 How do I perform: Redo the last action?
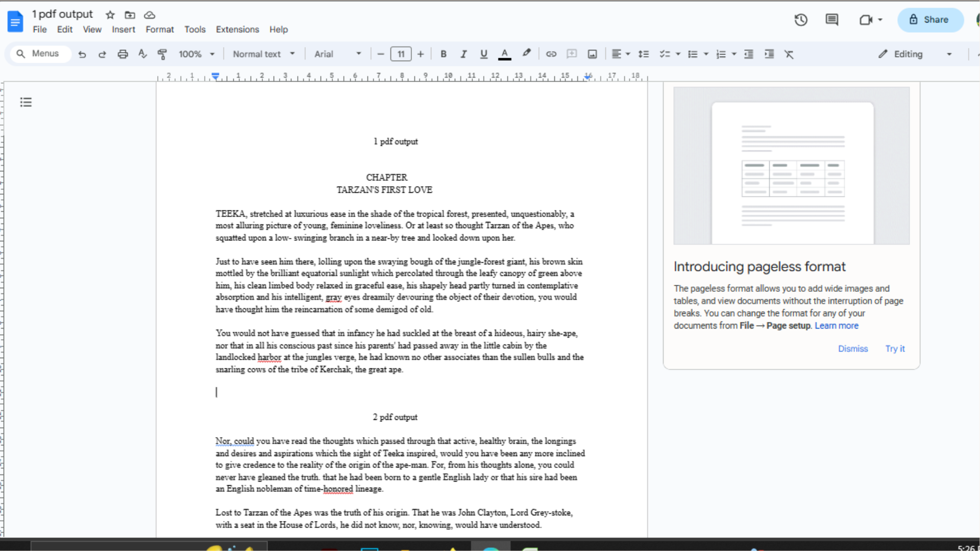click(102, 54)
